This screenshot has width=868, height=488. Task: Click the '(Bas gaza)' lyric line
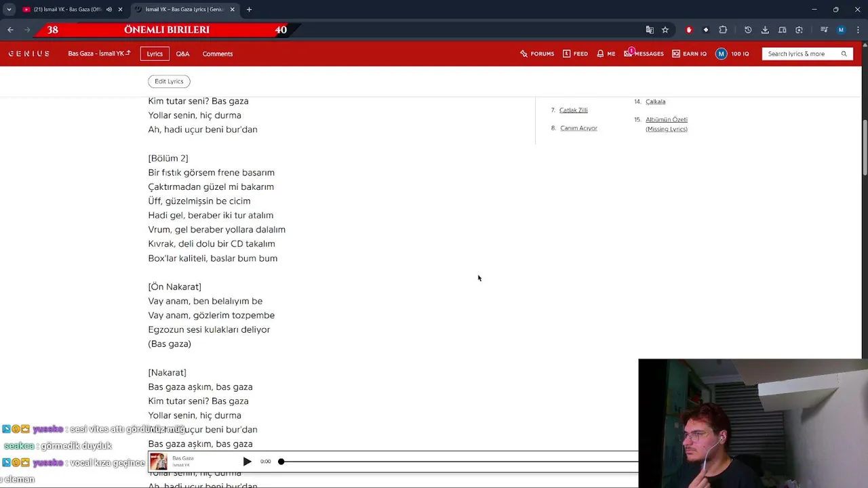tap(170, 344)
